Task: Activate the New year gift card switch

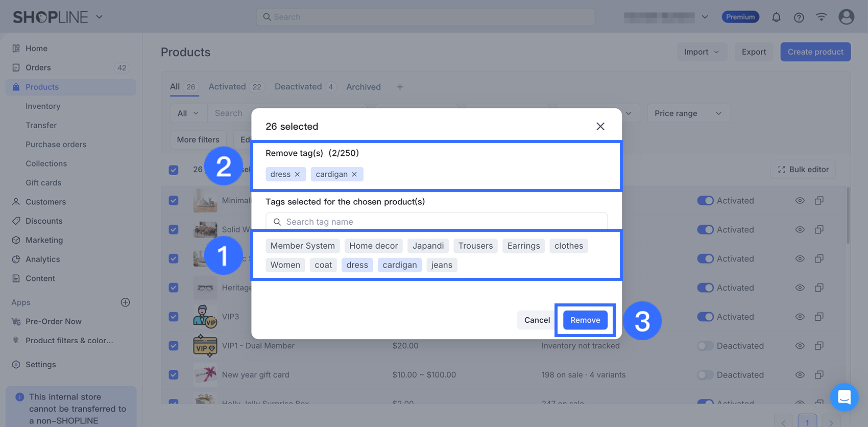Action: [x=705, y=375]
